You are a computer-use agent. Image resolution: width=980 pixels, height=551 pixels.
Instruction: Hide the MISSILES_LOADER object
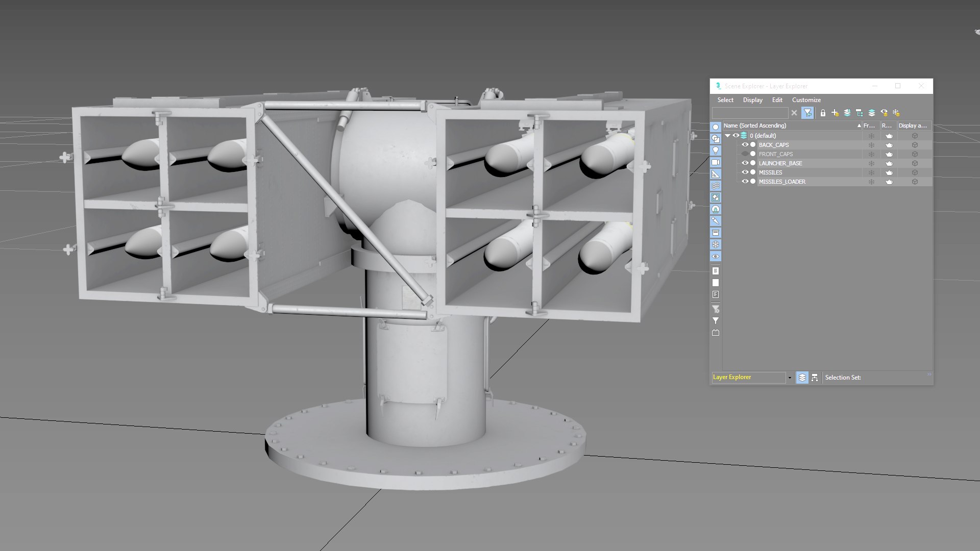[745, 182]
